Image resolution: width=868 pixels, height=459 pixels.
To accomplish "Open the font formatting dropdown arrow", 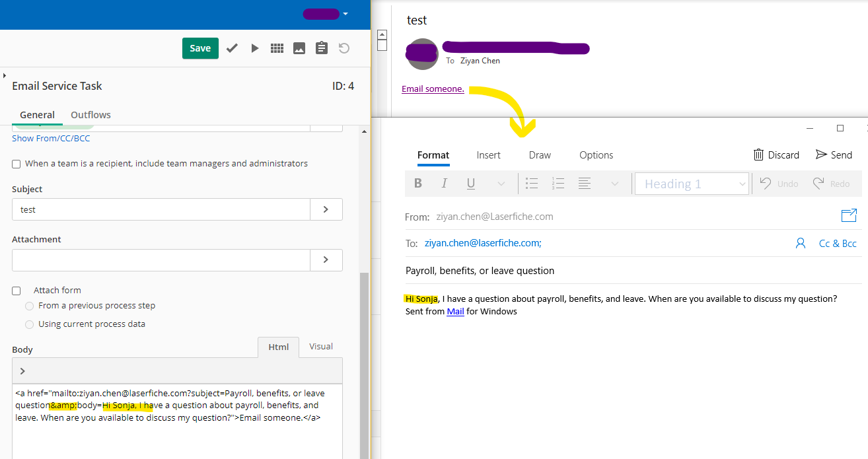I will tap(501, 184).
